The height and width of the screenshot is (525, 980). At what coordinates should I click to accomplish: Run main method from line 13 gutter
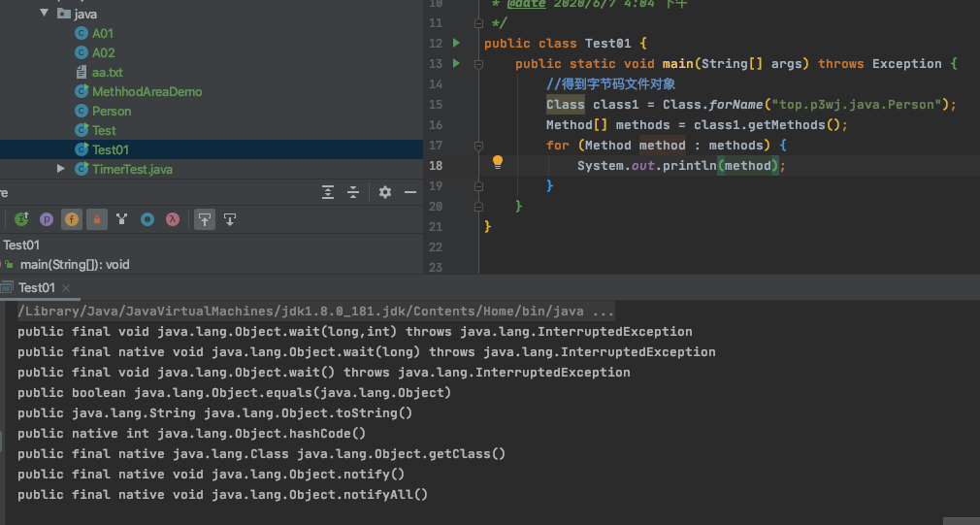[x=456, y=63]
